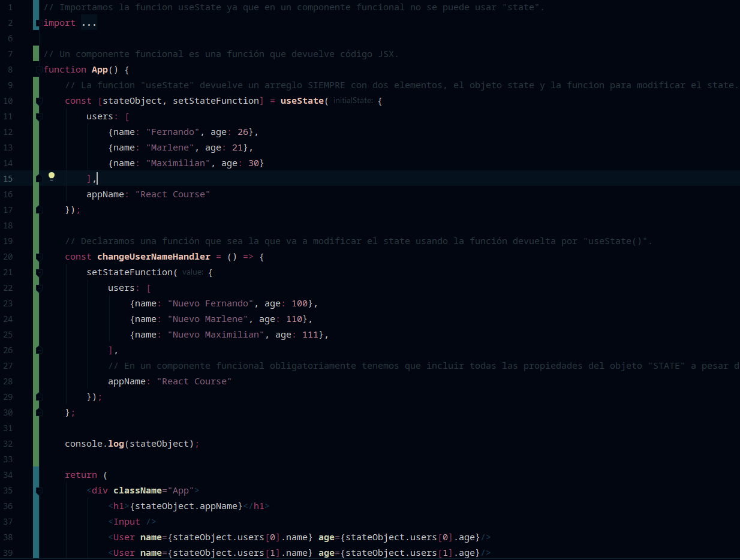Click the 'value:' parameter hint after setStateFunction
The image size is (740, 560).
193,272
